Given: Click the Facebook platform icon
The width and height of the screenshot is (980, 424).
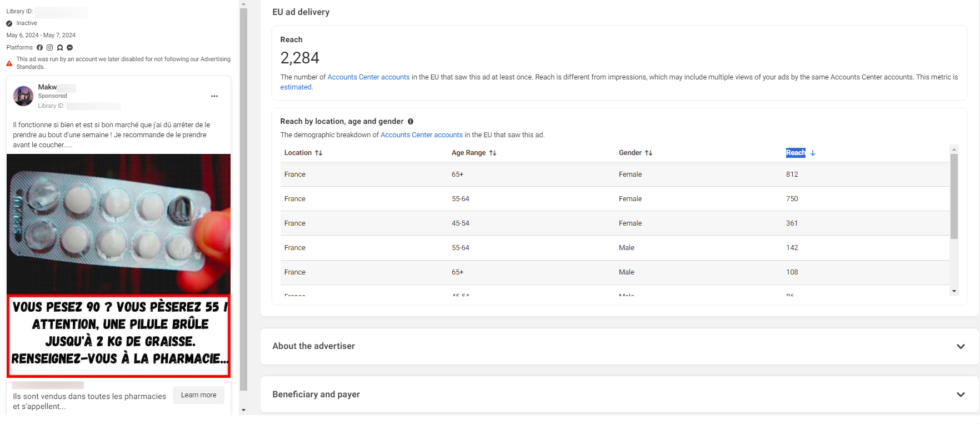Looking at the screenshot, I should 39,48.
